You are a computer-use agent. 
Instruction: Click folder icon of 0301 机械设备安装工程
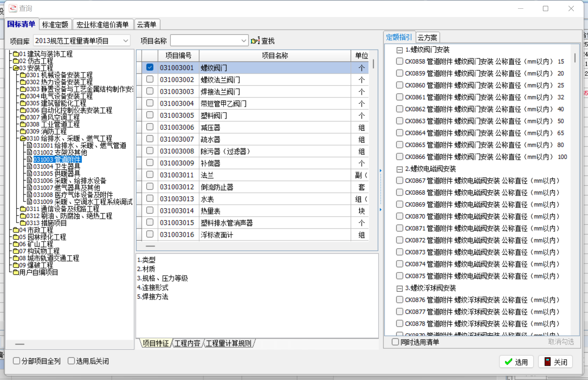pos(23,75)
